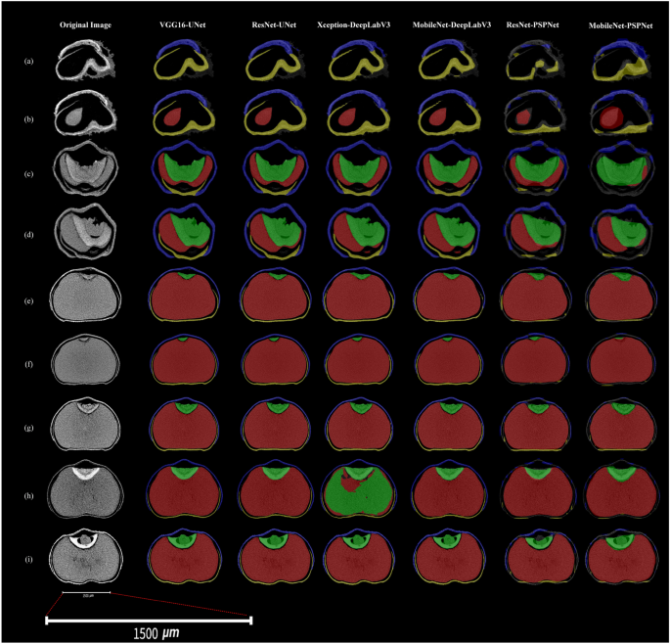Click the MobileNet-PSPNet column header

(620, 26)
